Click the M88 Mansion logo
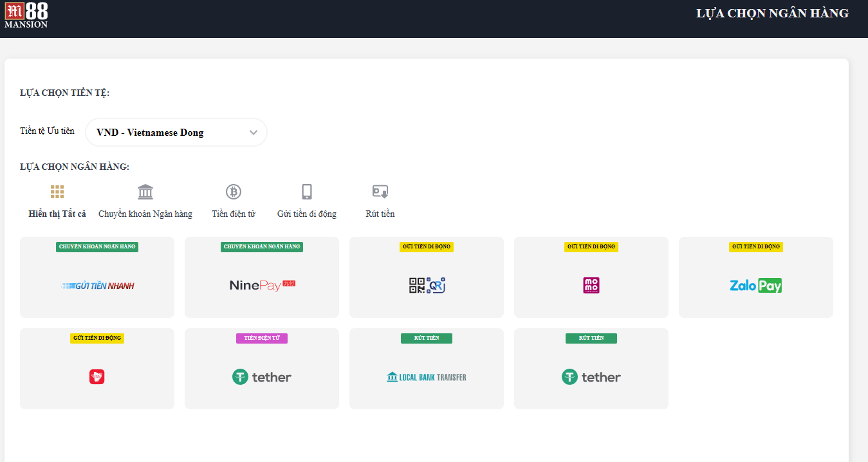 tap(26, 15)
